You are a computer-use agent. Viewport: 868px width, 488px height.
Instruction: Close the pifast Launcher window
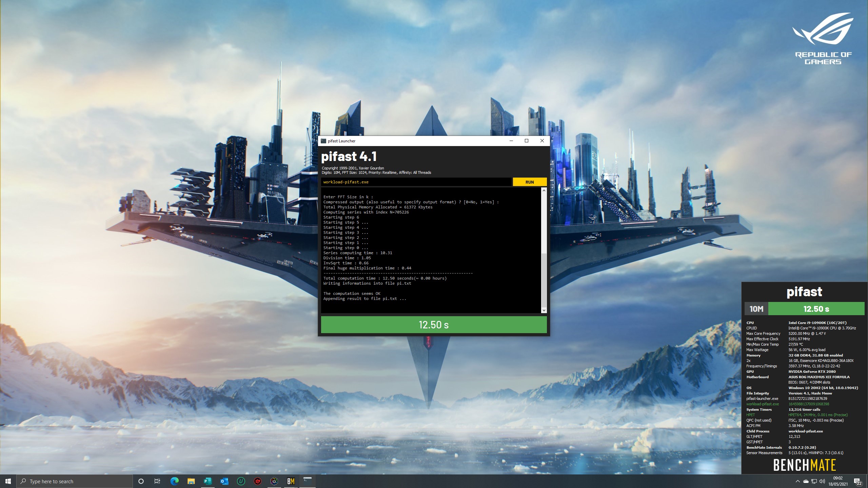click(x=542, y=141)
